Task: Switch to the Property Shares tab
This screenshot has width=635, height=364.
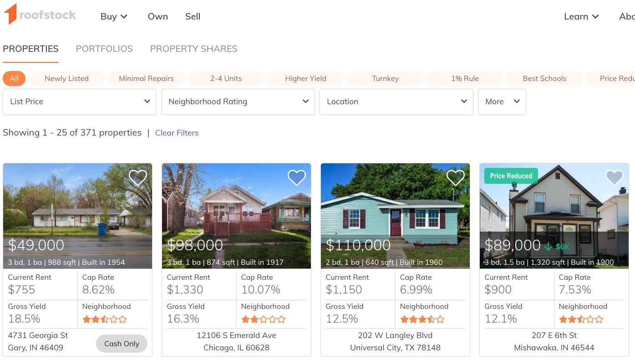Action: (x=193, y=49)
